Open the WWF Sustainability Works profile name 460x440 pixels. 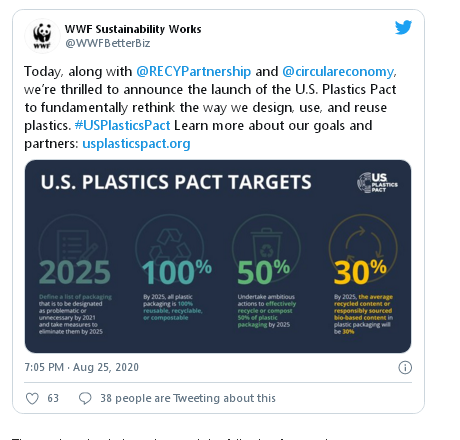(x=133, y=29)
